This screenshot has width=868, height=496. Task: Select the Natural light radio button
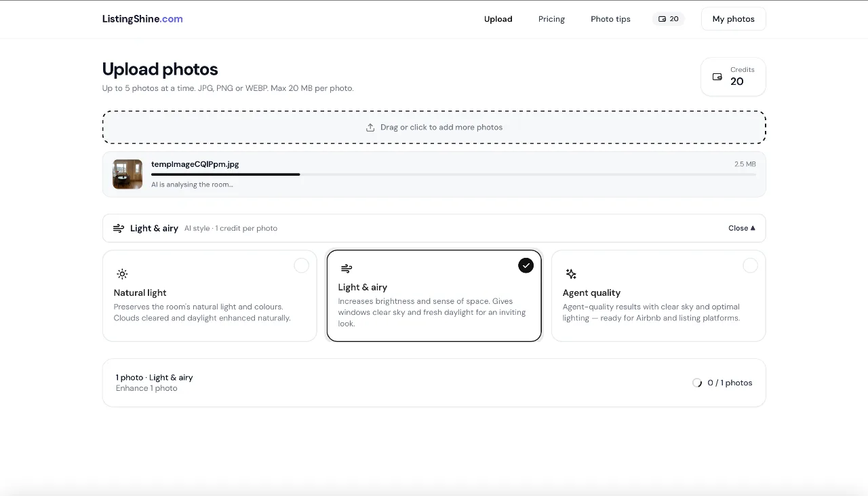(x=302, y=265)
